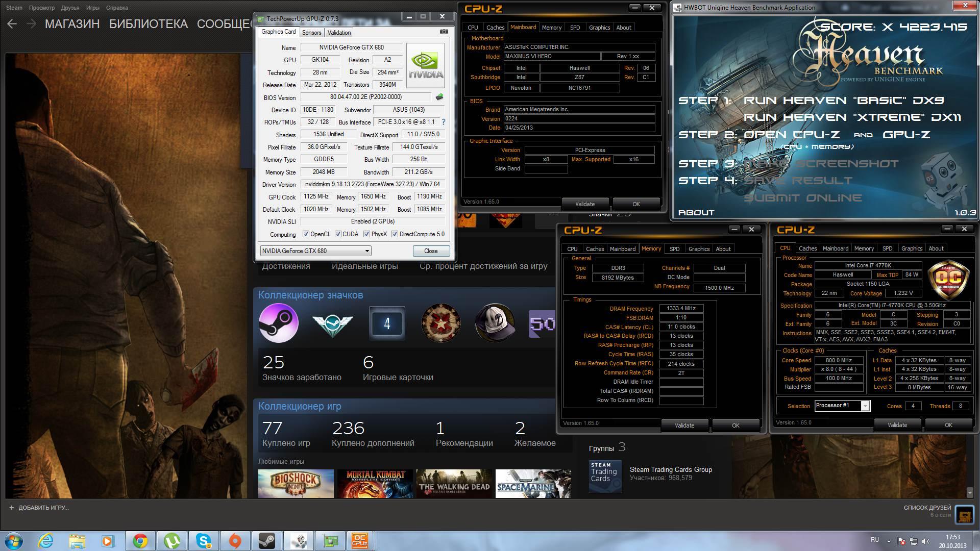This screenshot has height=551, width=980.
Task: Click the Windows Start button
Action: (13, 540)
